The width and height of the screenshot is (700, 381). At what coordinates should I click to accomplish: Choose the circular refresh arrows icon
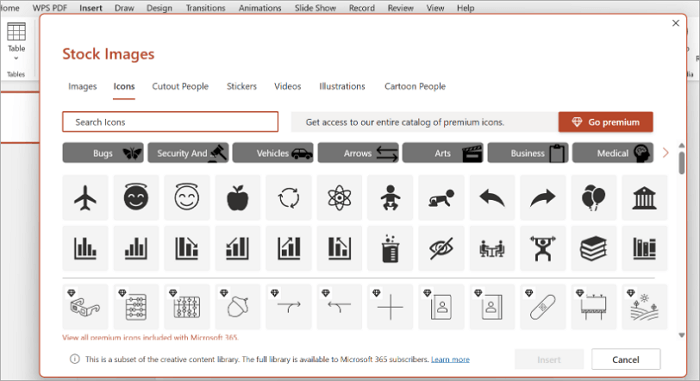coord(288,197)
